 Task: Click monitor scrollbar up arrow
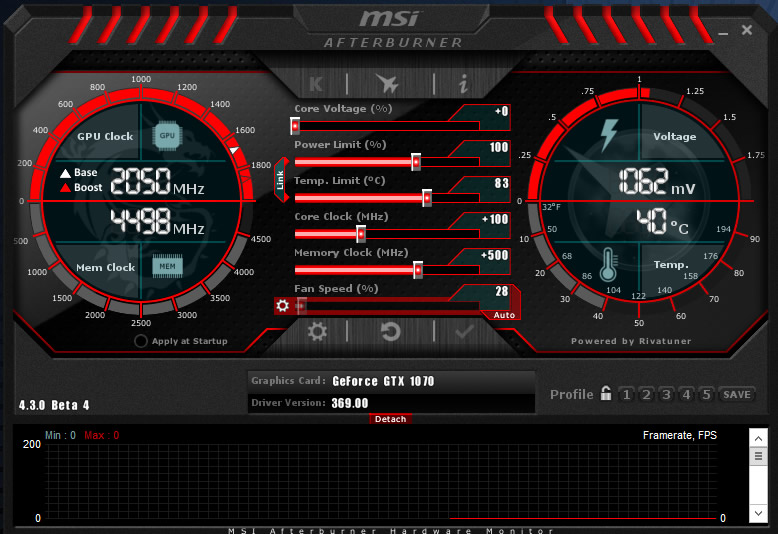758,438
